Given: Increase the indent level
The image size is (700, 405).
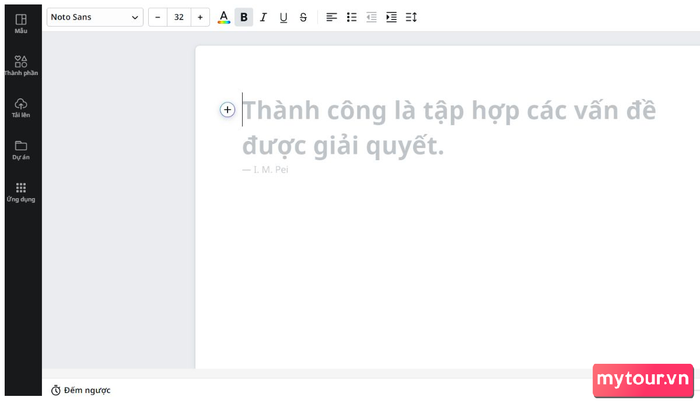Looking at the screenshot, I should point(391,17).
